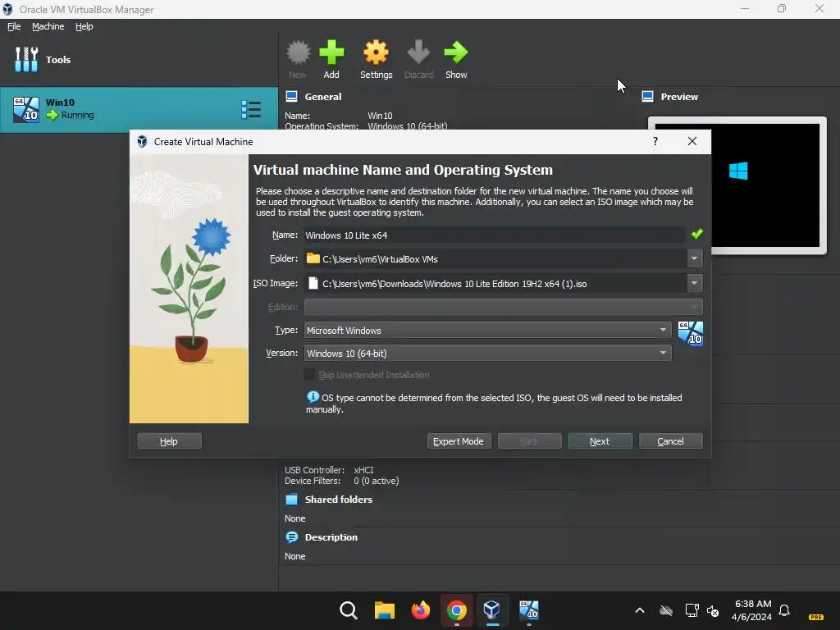Open the Machine menu

coord(48,26)
